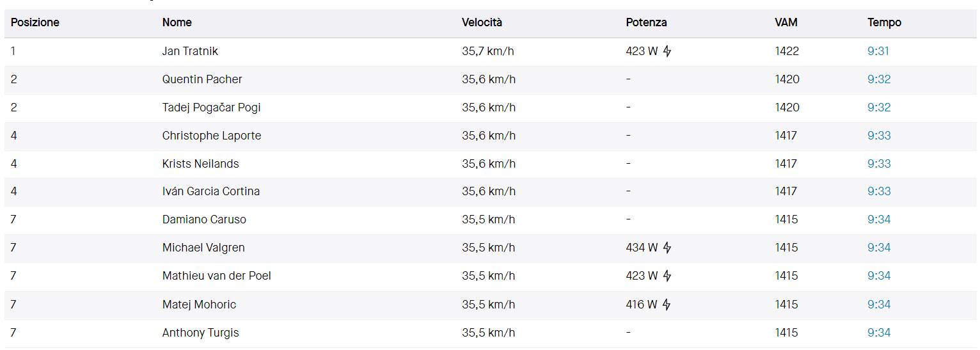980x350 pixels.
Task: Click Damiano Caruso's 9:34 time link
Action: [x=879, y=219]
